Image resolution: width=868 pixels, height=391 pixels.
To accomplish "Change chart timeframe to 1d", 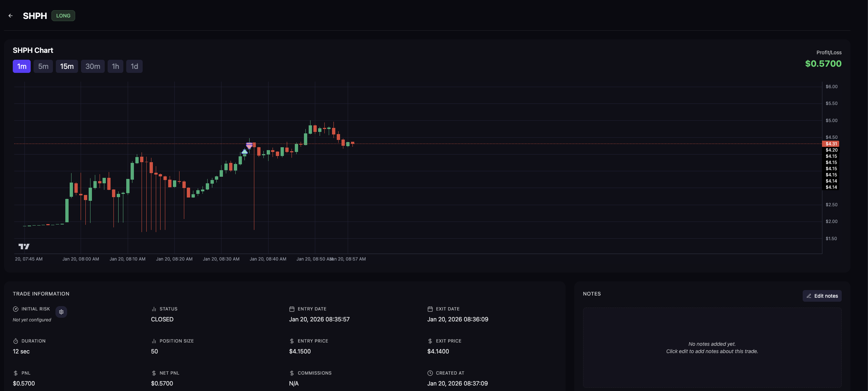I will pos(134,66).
